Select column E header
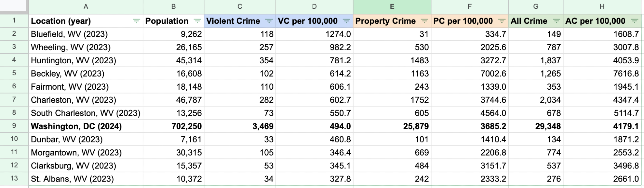Image resolution: width=644 pixels, height=188 pixels. pyautogui.click(x=392, y=6)
